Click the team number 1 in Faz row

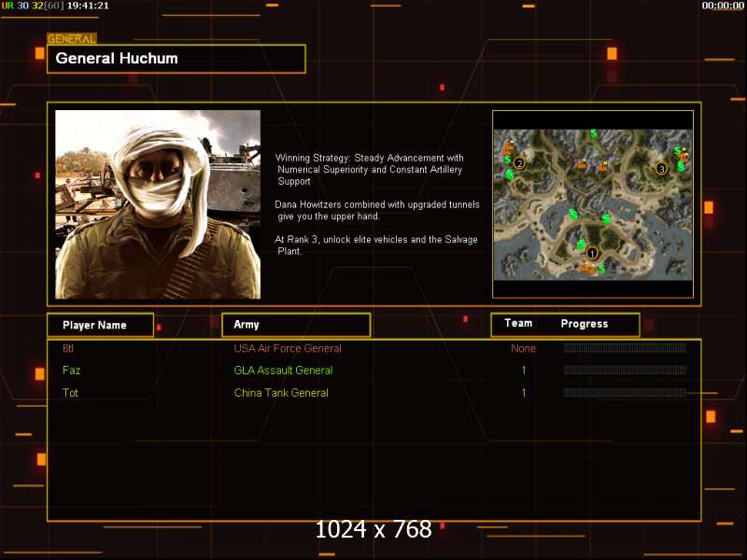[x=524, y=371]
